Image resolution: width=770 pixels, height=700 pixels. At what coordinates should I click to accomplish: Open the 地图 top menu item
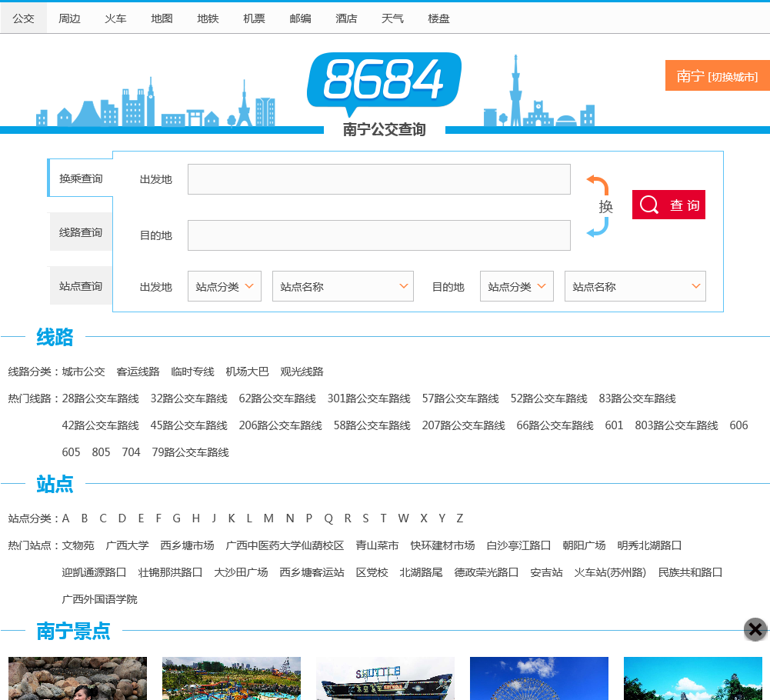[162, 18]
